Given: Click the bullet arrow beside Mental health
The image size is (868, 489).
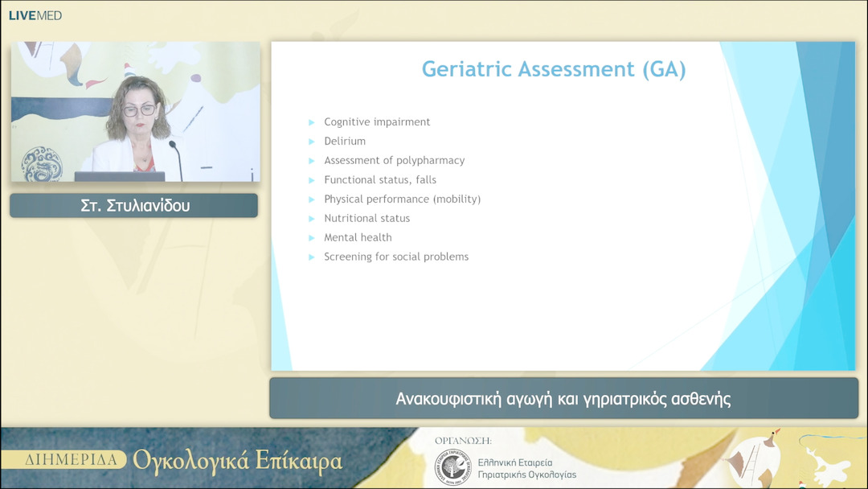Looking at the screenshot, I should (311, 238).
